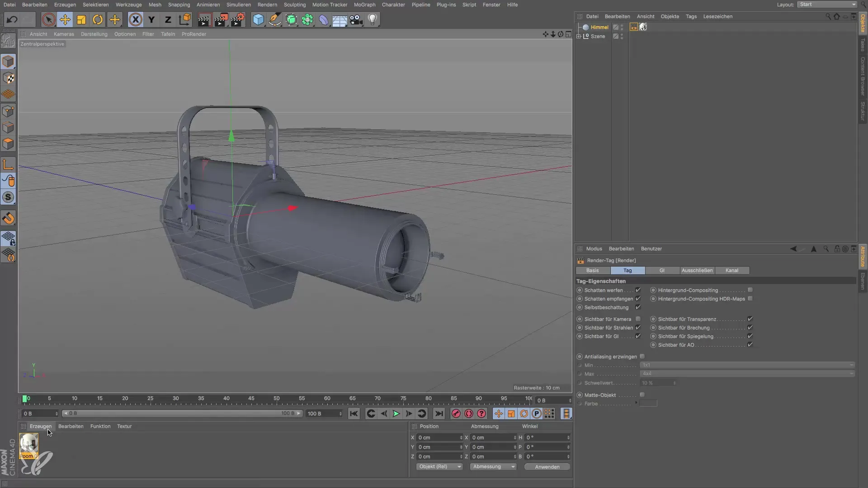The height and width of the screenshot is (488, 868).
Task: Go to start of timeline
Action: [x=354, y=413]
